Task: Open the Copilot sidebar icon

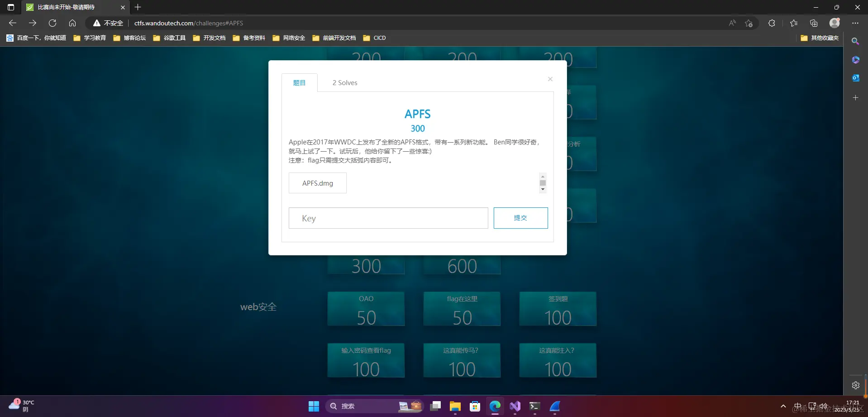Action: pos(855,59)
